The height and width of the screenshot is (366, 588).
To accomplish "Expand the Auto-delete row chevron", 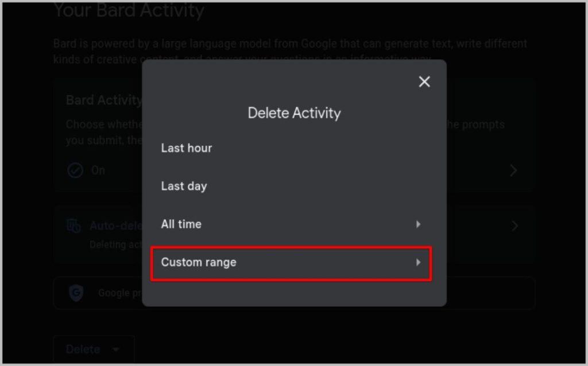I will pyautogui.click(x=514, y=226).
